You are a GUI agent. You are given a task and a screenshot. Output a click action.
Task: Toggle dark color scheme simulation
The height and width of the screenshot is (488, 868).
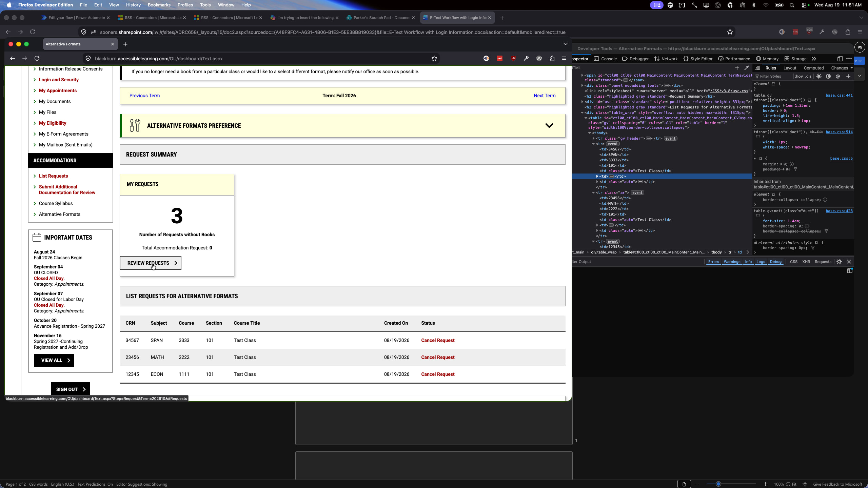(x=828, y=76)
